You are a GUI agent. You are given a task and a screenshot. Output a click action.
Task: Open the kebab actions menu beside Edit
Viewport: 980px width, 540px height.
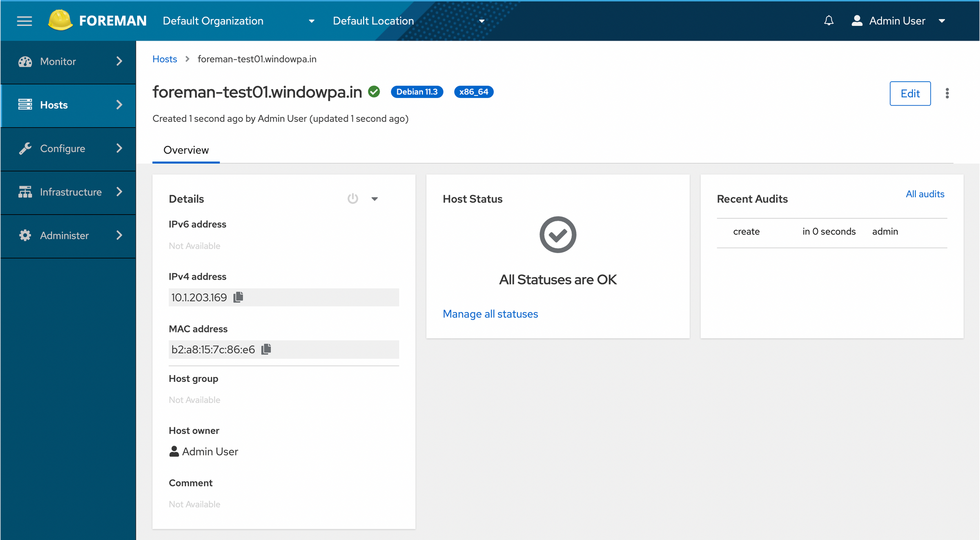947,94
